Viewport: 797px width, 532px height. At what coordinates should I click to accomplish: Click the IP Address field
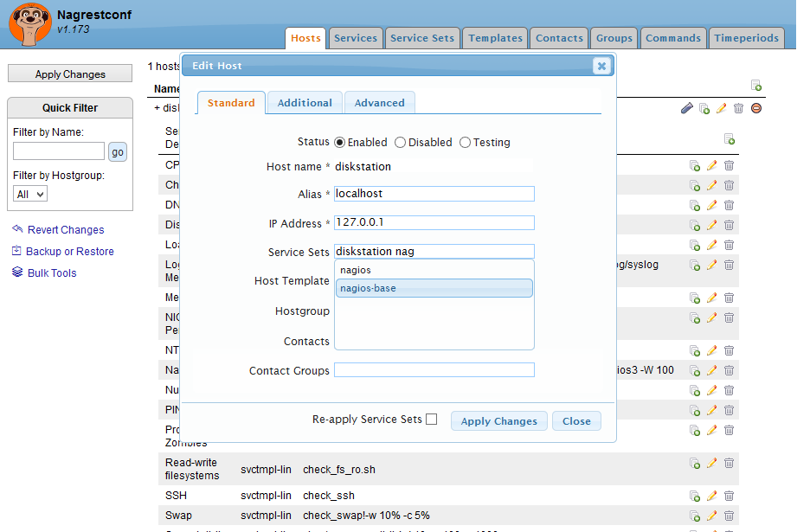[x=434, y=222]
